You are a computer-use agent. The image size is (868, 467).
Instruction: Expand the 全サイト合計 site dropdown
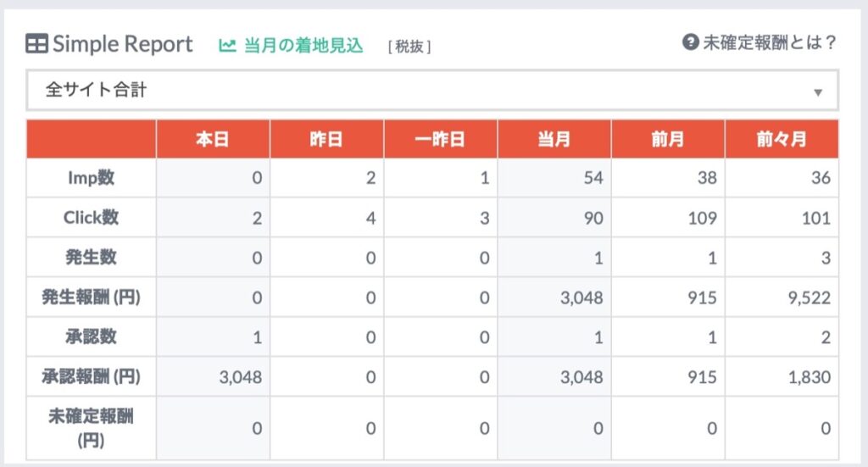click(432, 90)
